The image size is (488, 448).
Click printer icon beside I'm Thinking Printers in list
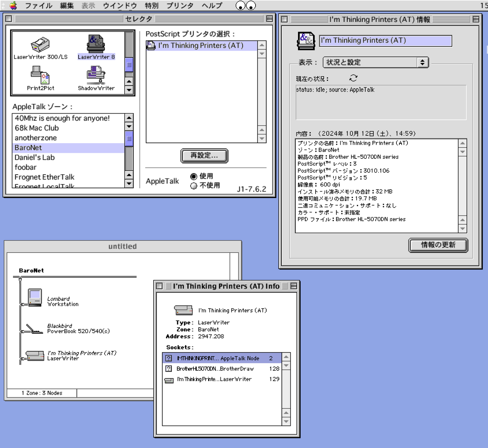point(151,45)
